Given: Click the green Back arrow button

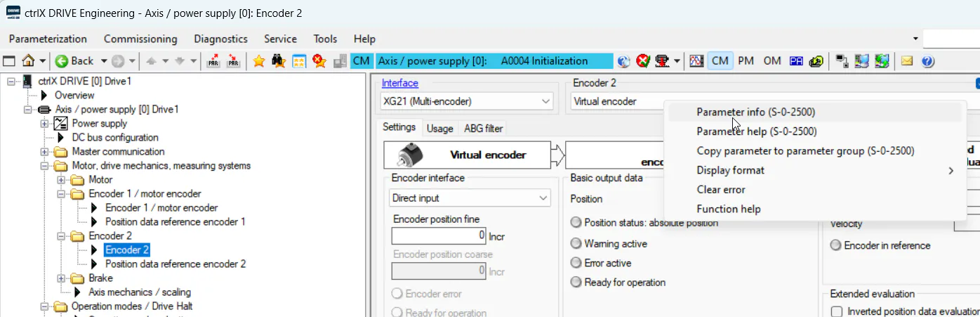Looking at the screenshot, I should coord(75,61).
